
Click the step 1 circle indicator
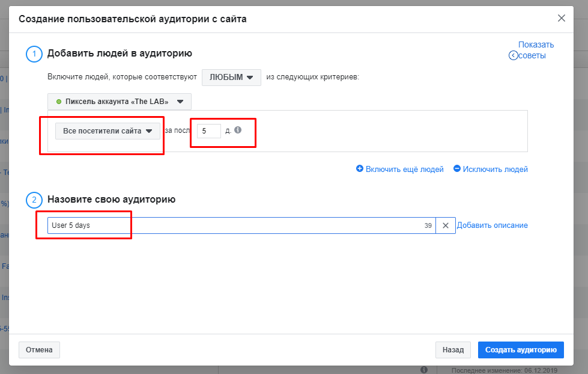click(x=34, y=54)
